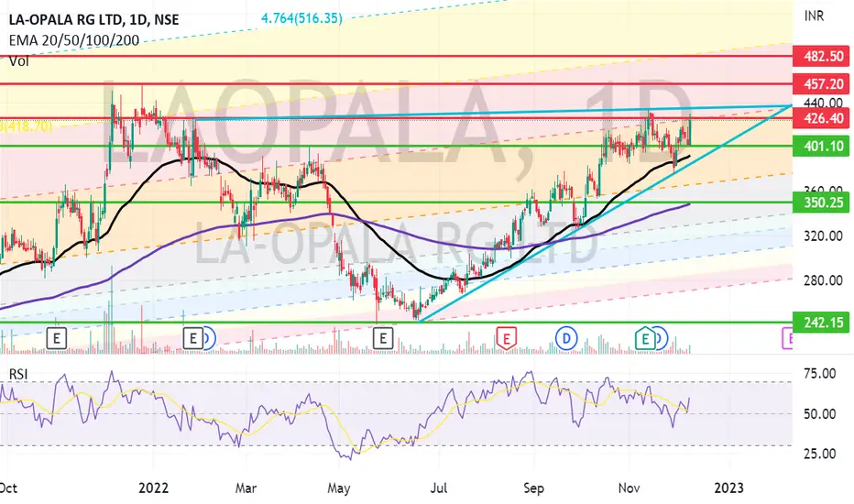Click the Jul label on time axis
The image size is (854, 504).
438,488
